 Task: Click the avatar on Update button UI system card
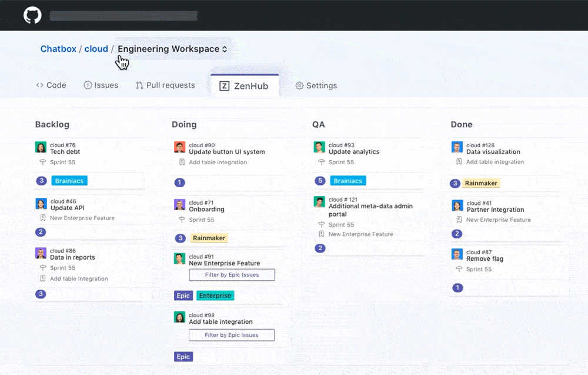coord(179,147)
